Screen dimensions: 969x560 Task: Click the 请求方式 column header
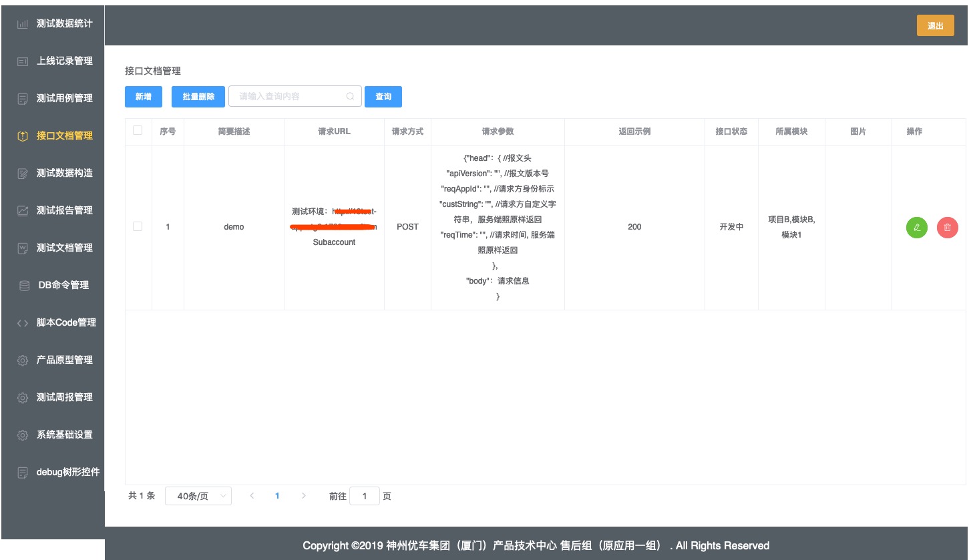pos(407,131)
